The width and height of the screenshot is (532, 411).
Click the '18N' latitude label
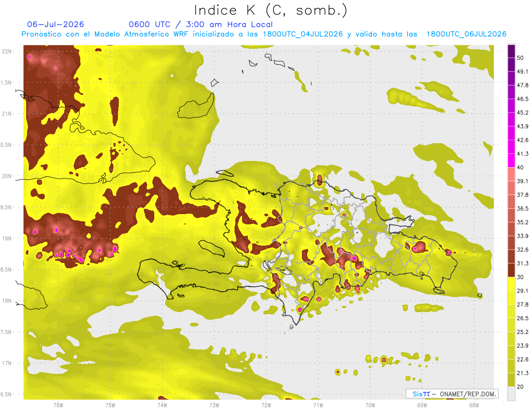pos(7,301)
